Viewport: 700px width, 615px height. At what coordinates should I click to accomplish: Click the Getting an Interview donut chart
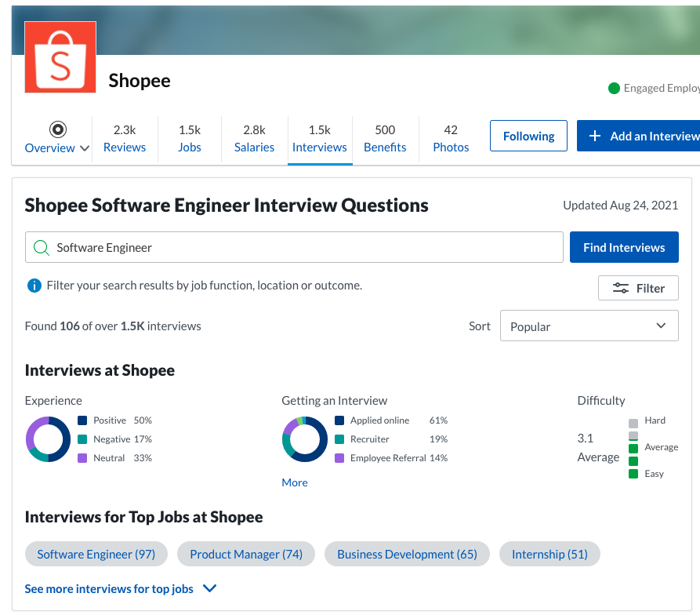305,439
